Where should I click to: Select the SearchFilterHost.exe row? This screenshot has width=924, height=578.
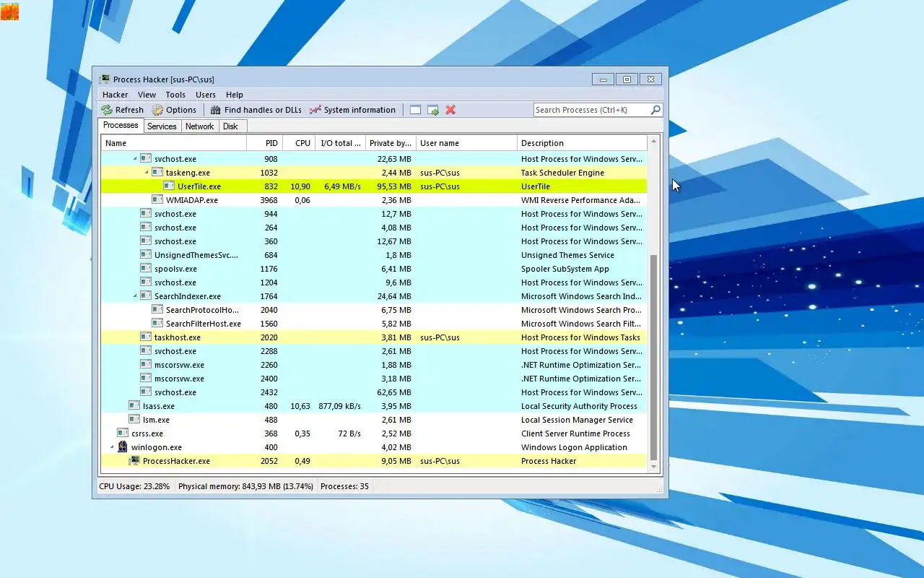click(374, 324)
